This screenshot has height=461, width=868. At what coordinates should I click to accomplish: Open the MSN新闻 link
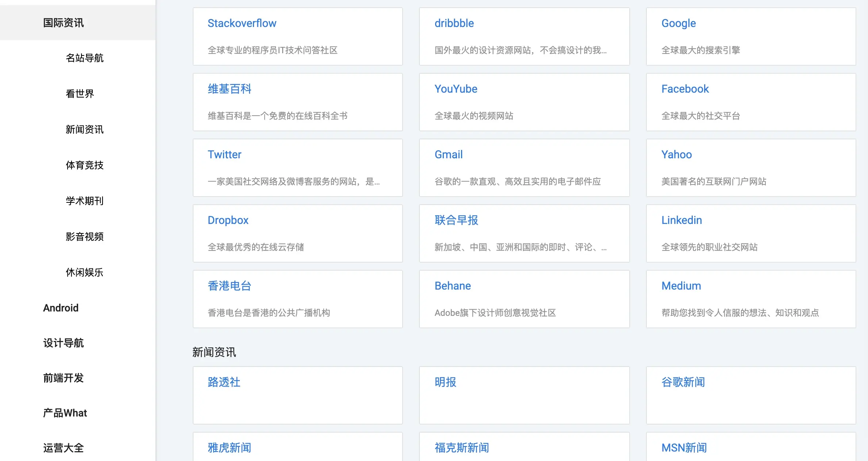pos(684,448)
